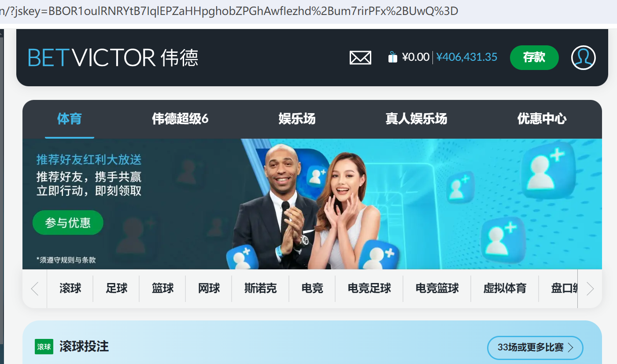Click the BetVictor 伟德 logo
The width and height of the screenshot is (617, 364).
pos(113,58)
